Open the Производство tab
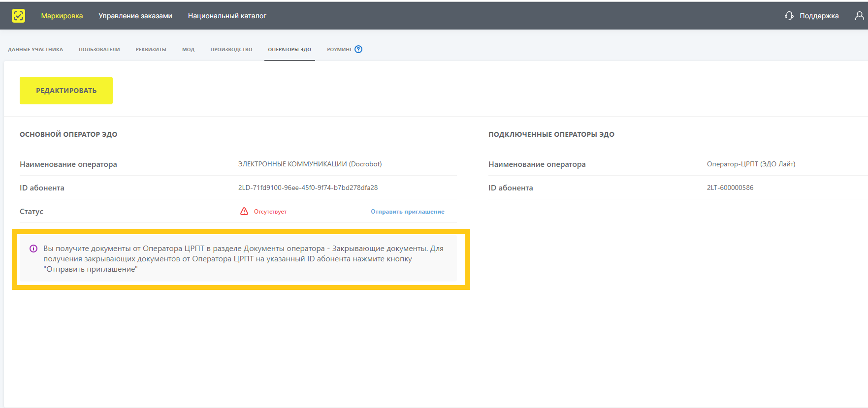Screen dimensions: 868x408 [231, 49]
